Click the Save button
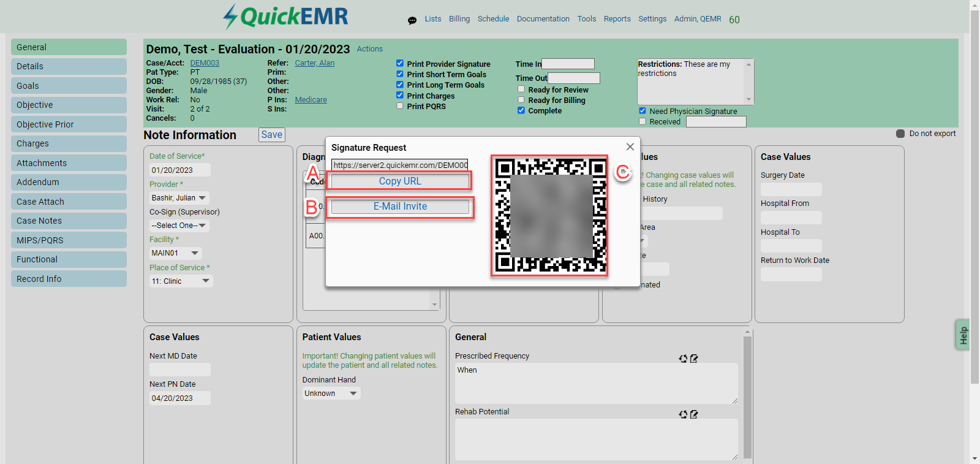 pos(272,135)
